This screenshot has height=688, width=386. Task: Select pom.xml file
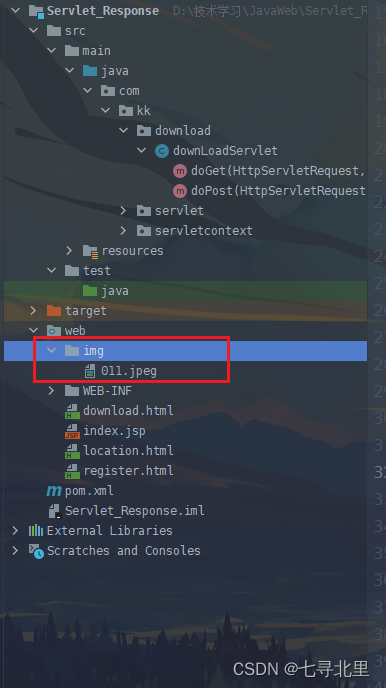pos(89,491)
